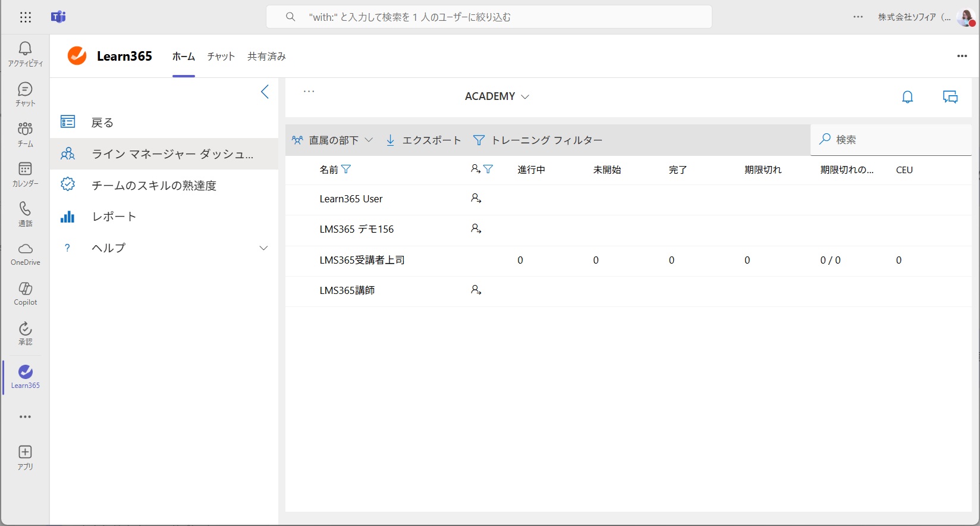Select the LMS365 デモ156 row name
Image resolution: width=980 pixels, height=526 pixels.
[356, 229]
